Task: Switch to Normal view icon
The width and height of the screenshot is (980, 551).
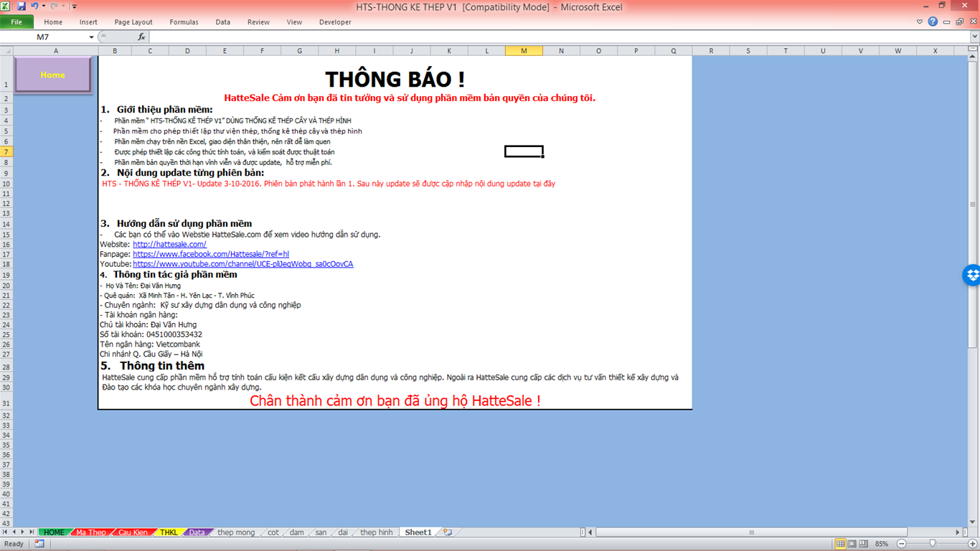Action: click(x=840, y=544)
